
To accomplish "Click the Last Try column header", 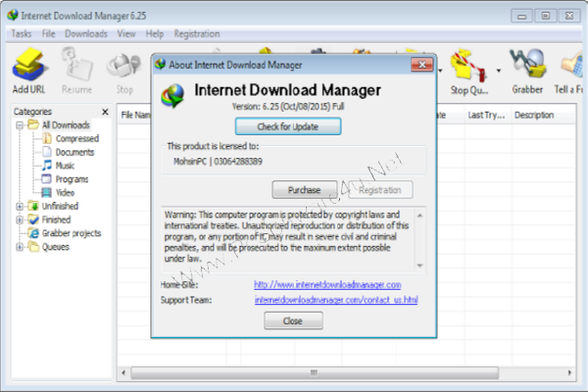I will 488,116.
